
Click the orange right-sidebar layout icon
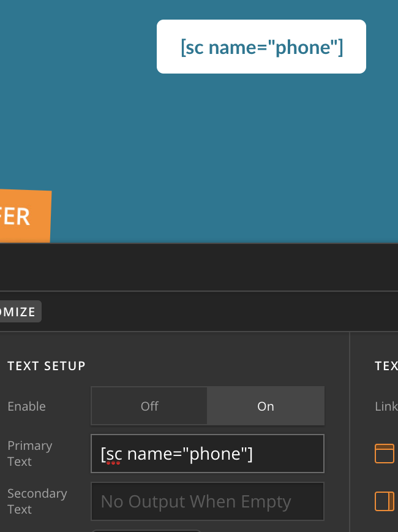point(384,501)
